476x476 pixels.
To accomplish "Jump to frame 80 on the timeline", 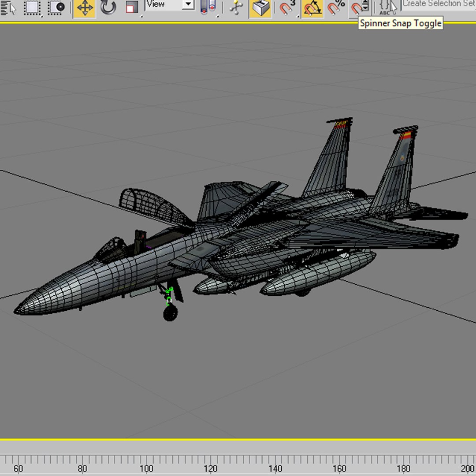I will pos(82,469).
